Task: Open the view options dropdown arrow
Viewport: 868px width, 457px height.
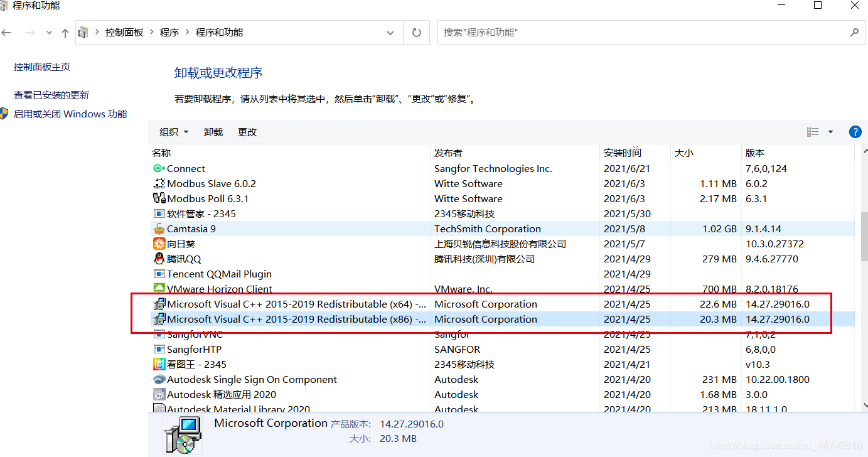Action: (830, 132)
